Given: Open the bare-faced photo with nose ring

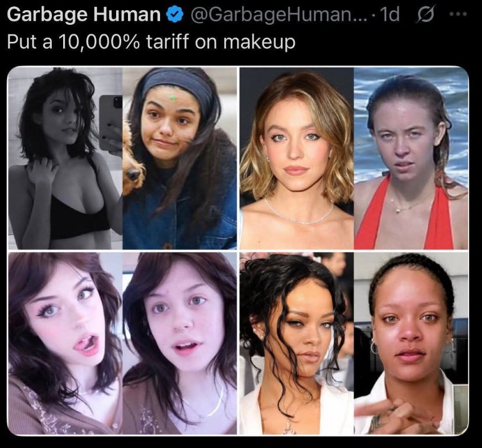Looking at the screenshot, I should click(x=180, y=343).
